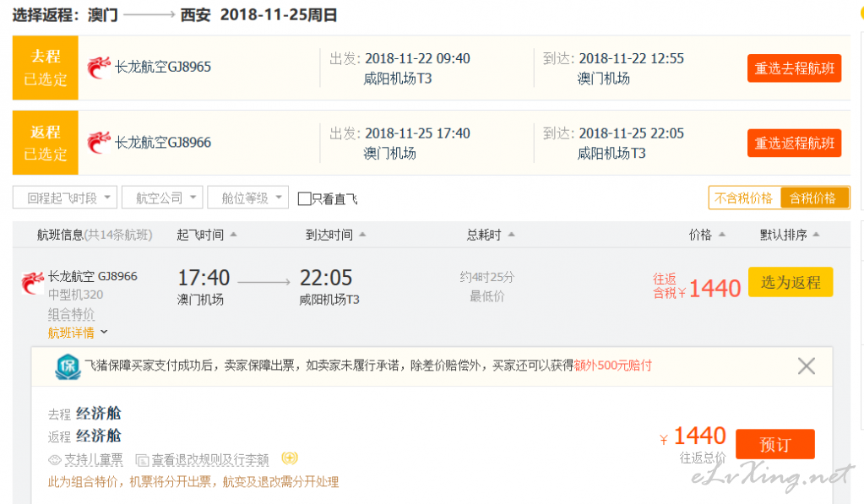Click the 去程 已选定 orange label

coord(46,68)
